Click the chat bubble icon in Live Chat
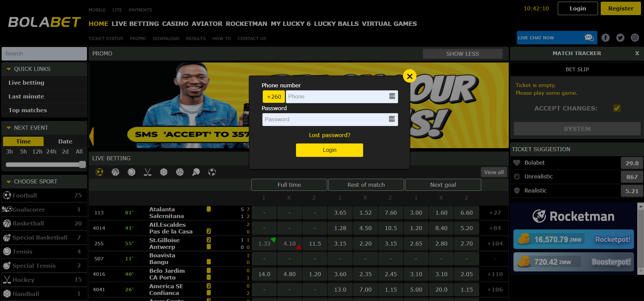This screenshot has width=644, height=301. point(589,38)
